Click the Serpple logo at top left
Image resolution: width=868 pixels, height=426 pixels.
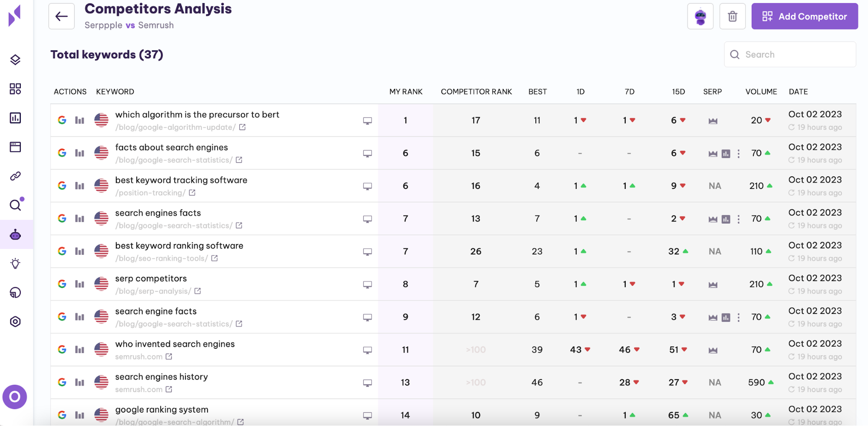click(14, 16)
